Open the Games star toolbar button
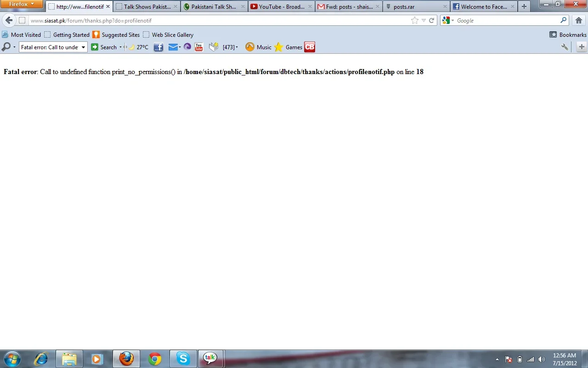This screenshot has height=368, width=588. (288, 47)
